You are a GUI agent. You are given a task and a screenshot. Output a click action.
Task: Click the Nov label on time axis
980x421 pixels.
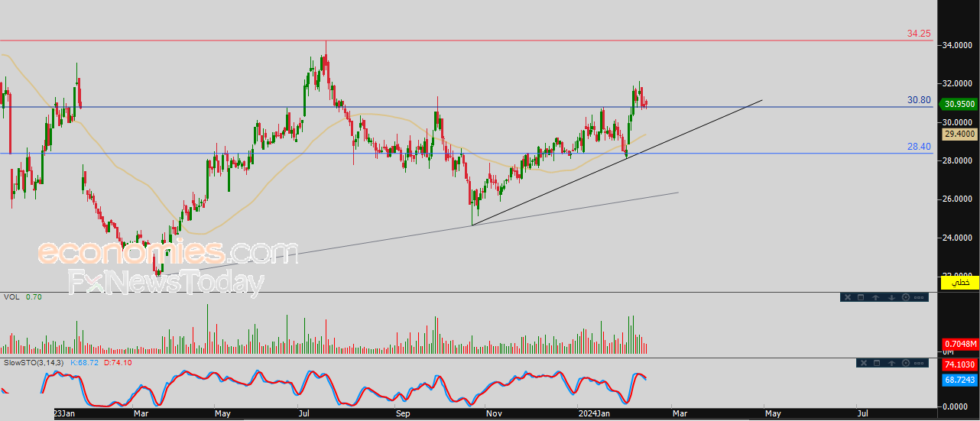[x=494, y=413]
